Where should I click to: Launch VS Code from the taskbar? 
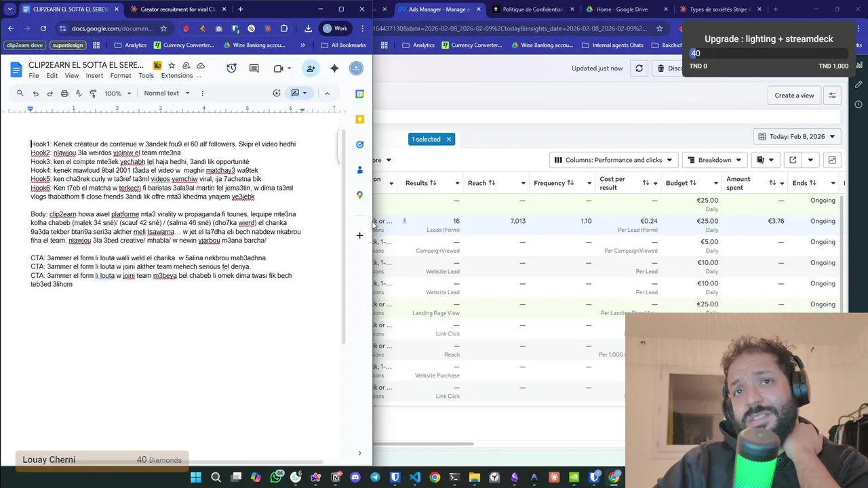tap(414, 477)
